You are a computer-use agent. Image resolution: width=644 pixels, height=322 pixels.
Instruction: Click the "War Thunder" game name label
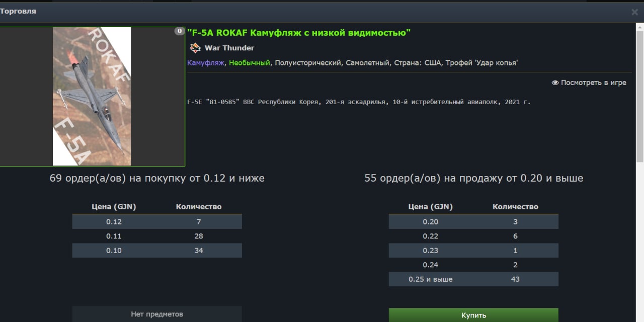[229, 48]
